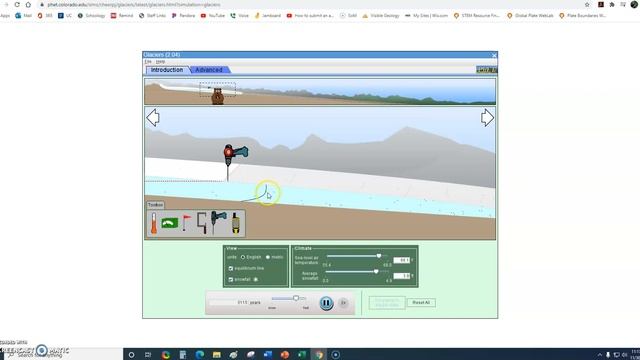Adjust the average snowfall slider
The image size is (640, 360).
pyautogui.click(x=376, y=271)
